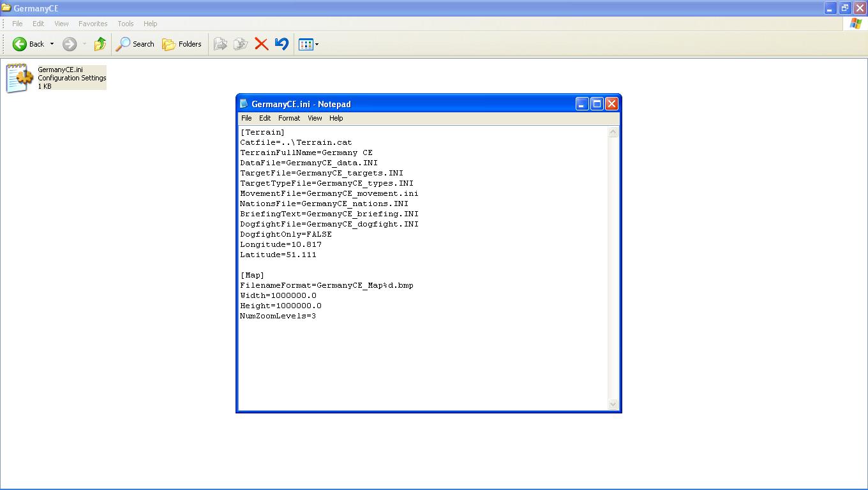
Task: Click the Notepad title bar text
Action: [x=301, y=104]
